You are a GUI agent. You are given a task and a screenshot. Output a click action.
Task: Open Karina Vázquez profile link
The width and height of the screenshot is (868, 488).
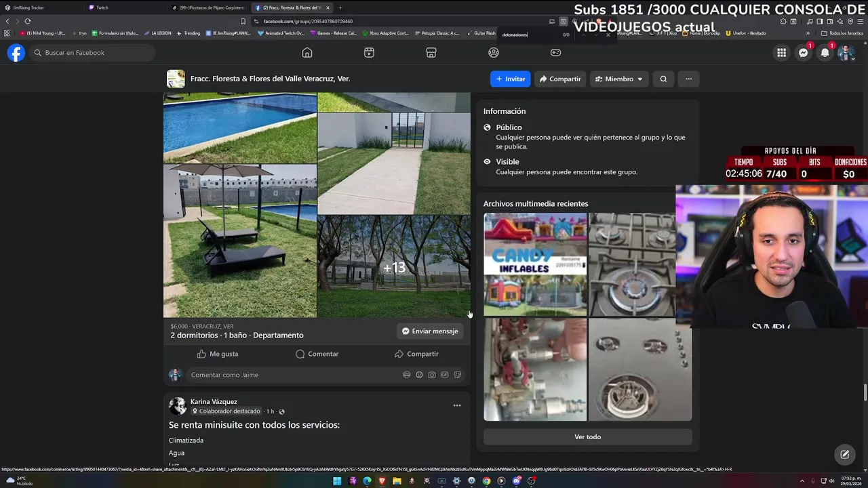coord(214,401)
